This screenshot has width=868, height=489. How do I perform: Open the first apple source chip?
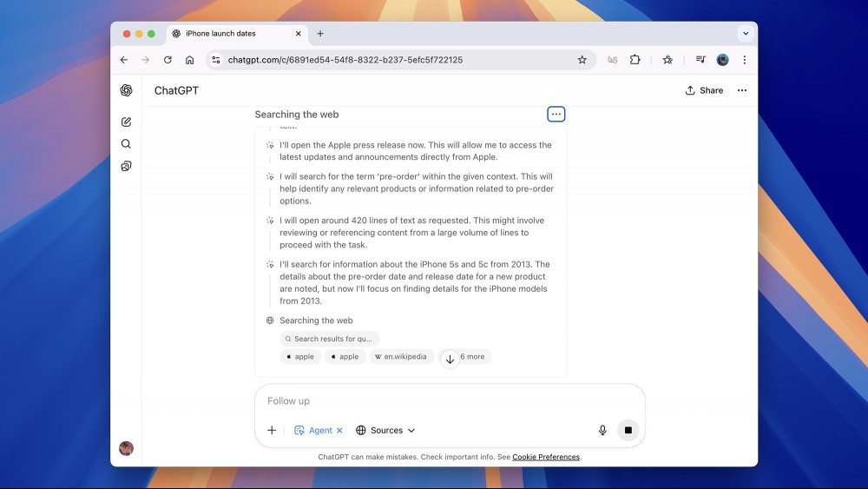[300, 357]
